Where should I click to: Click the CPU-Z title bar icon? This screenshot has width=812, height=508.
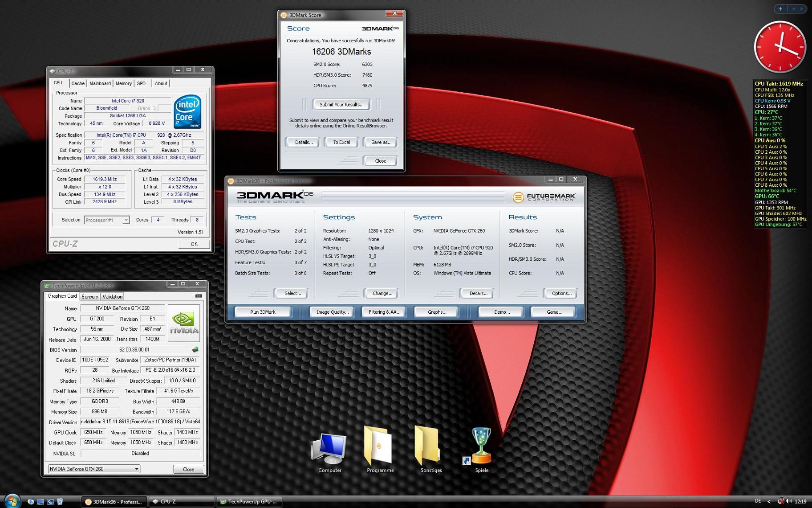[53, 71]
